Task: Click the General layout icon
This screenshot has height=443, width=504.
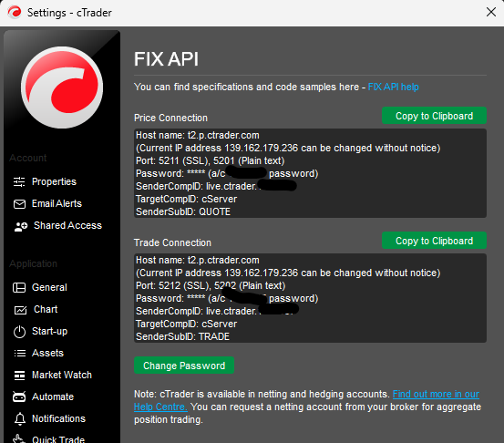Action: (19, 287)
